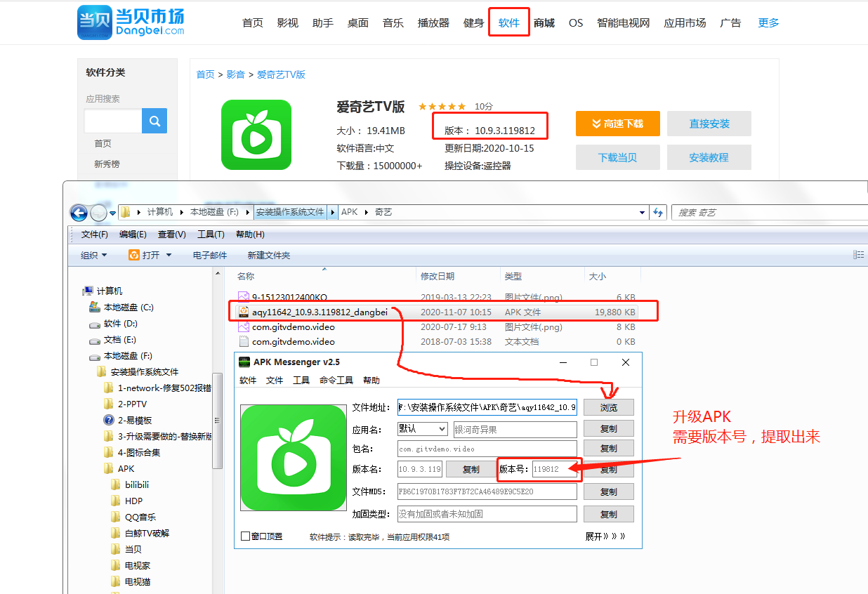Open the 应用名 默认 combo box
The width and height of the screenshot is (868, 594).
[x=422, y=428]
